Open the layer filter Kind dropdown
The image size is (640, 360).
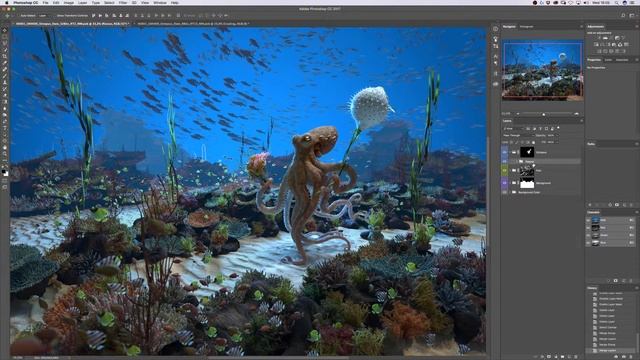[513, 128]
